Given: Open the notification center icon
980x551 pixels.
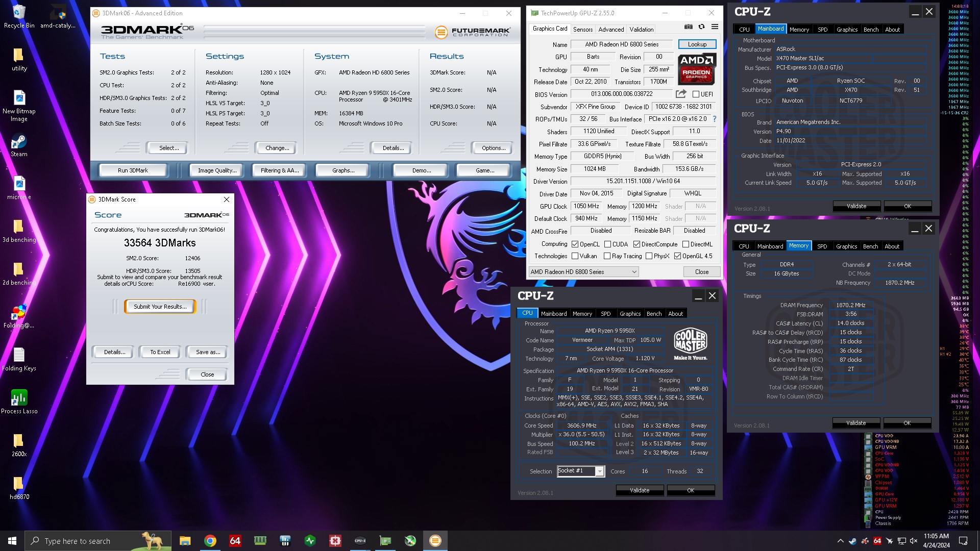Looking at the screenshot, I should coord(963,541).
